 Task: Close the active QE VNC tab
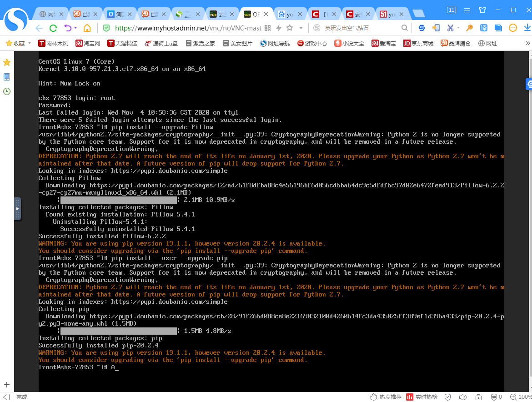tap(266, 14)
